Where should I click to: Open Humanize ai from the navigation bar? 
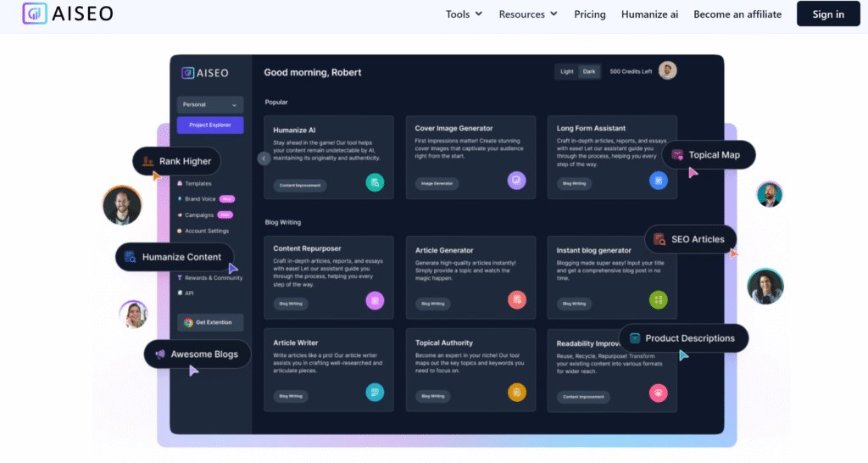pos(649,14)
